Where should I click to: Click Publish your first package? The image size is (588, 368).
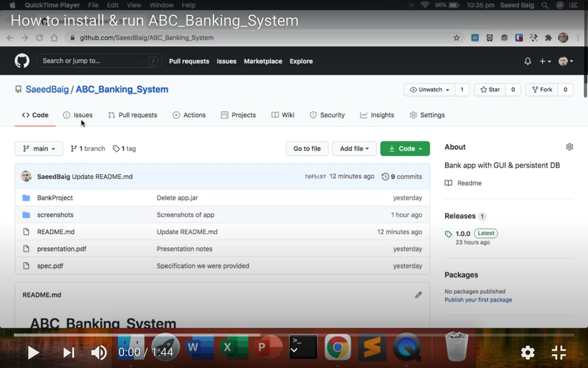pos(478,300)
